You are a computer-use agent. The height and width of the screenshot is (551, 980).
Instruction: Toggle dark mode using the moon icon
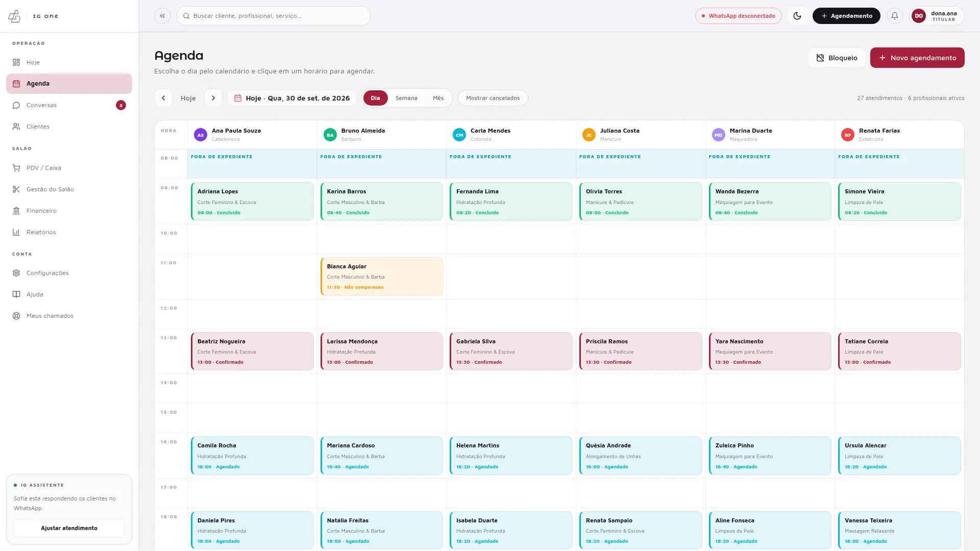point(797,16)
